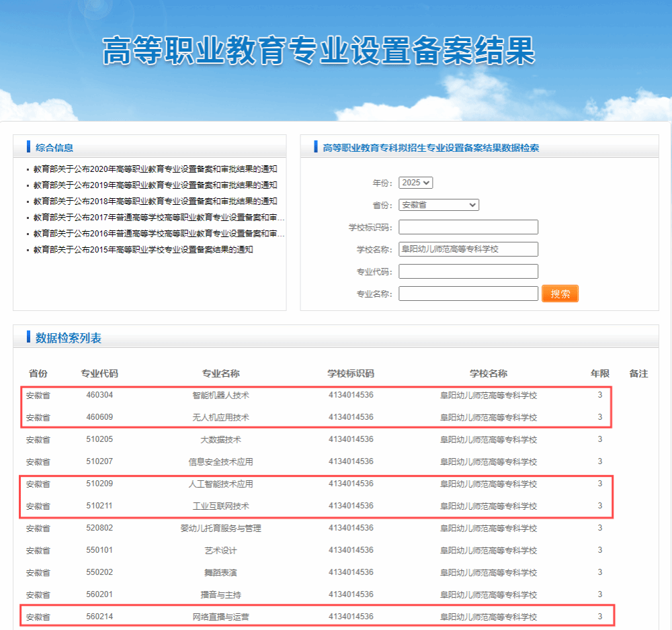Click the 学校名称 column header
672x630 pixels.
pos(489,373)
